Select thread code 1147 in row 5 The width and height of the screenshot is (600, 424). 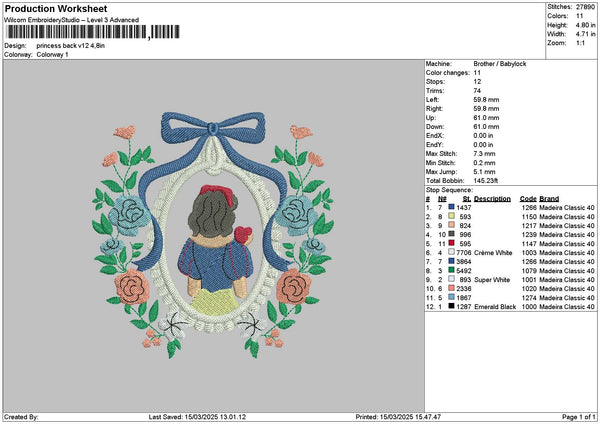tap(529, 244)
